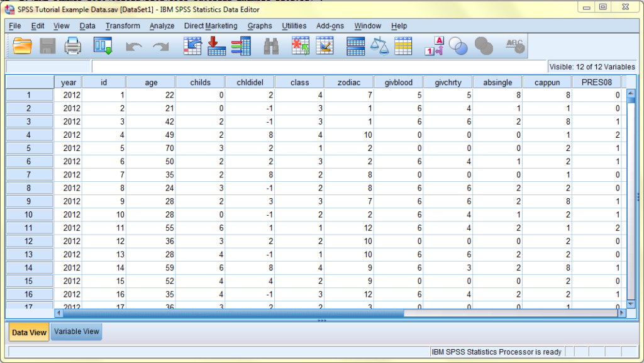Open the Transform menu
This screenshot has height=363, width=644.
pyautogui.click(x=123, y=26)
